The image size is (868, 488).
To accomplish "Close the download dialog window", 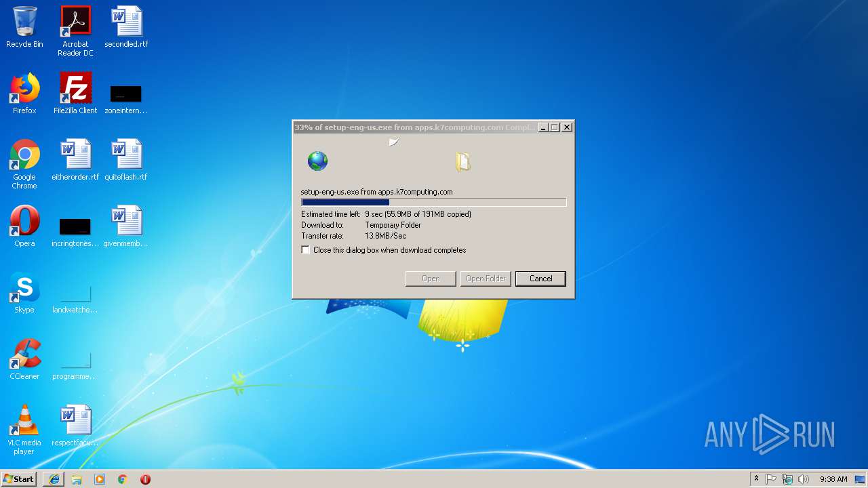I will 567,127.
